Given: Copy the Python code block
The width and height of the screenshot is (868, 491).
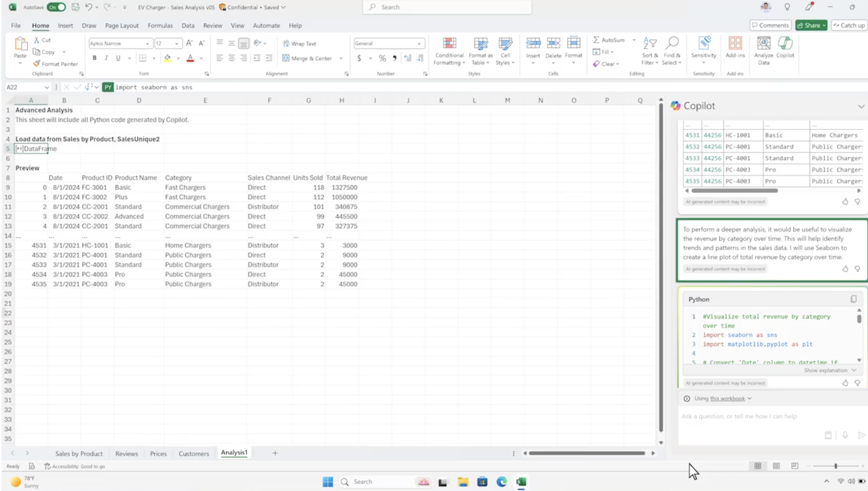Looking at the screenshot, I should coord(853,299).
